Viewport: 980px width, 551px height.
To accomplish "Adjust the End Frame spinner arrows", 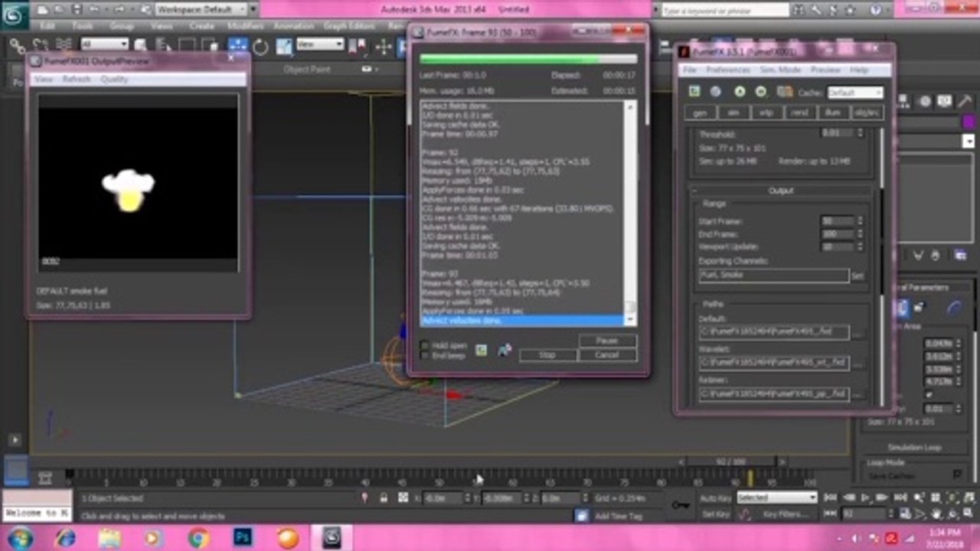I will 860,234.
